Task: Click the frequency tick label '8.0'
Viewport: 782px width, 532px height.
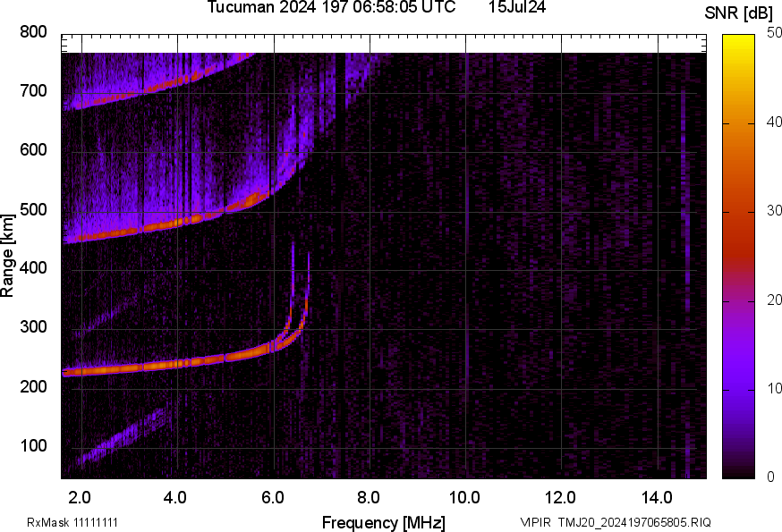Action: [369, 497]
